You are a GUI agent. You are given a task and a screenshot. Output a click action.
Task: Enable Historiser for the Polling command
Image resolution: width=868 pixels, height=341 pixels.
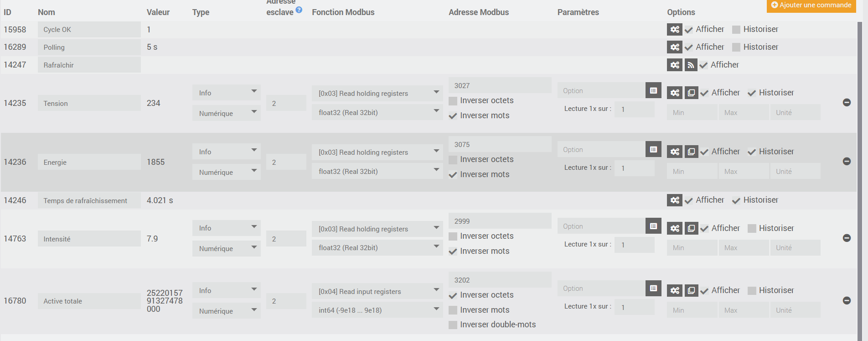[x=736, y=47]
